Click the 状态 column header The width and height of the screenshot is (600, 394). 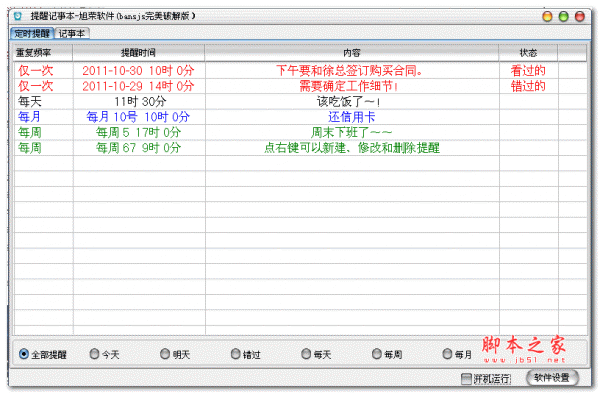pos(528,53)
